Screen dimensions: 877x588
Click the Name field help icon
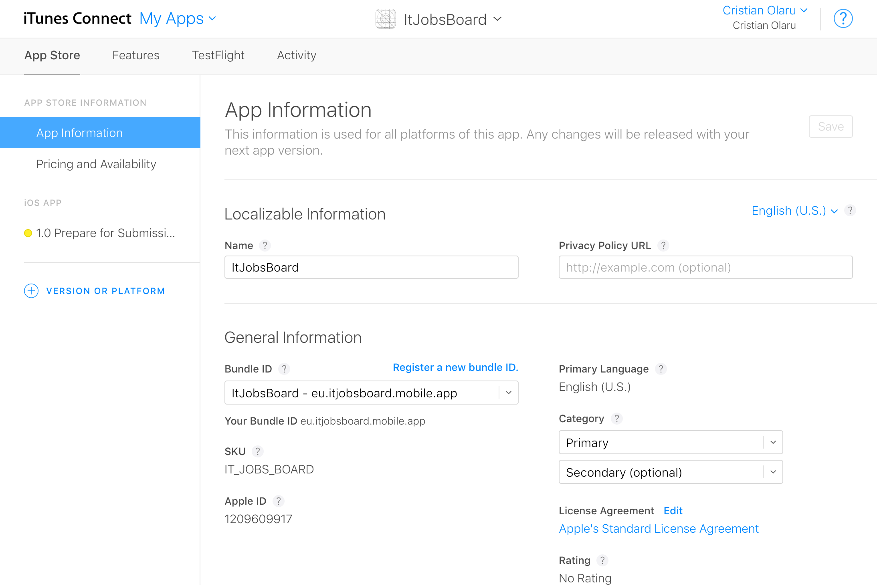point(265,246)
